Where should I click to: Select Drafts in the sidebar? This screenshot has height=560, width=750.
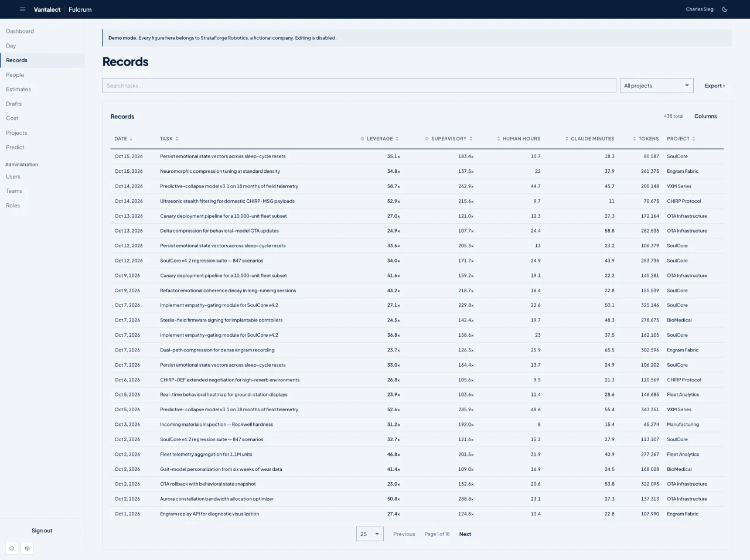click(x=14, y=104)
